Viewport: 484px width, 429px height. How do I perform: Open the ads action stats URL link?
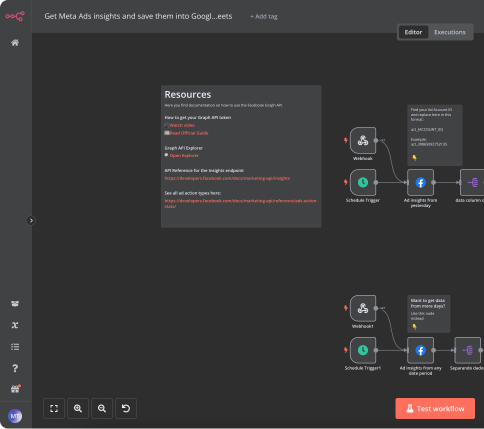[x=241, y=203]
